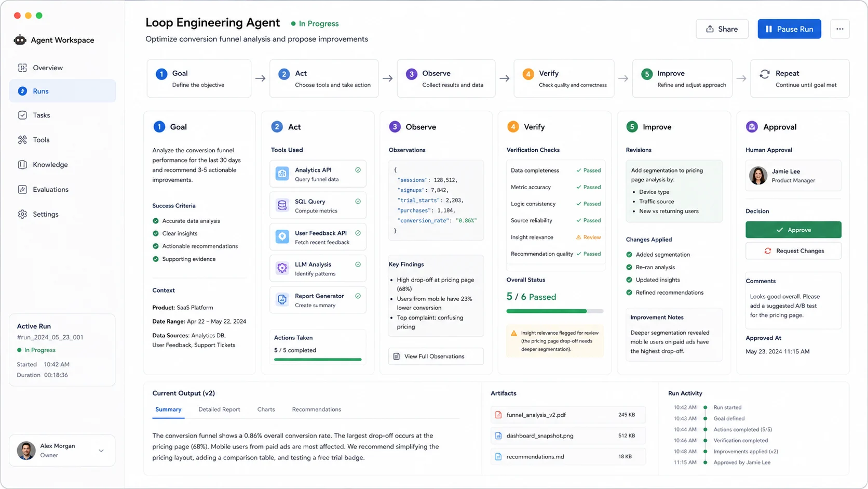
Task: Click the Comments text box
Action: tap(793, 300)
